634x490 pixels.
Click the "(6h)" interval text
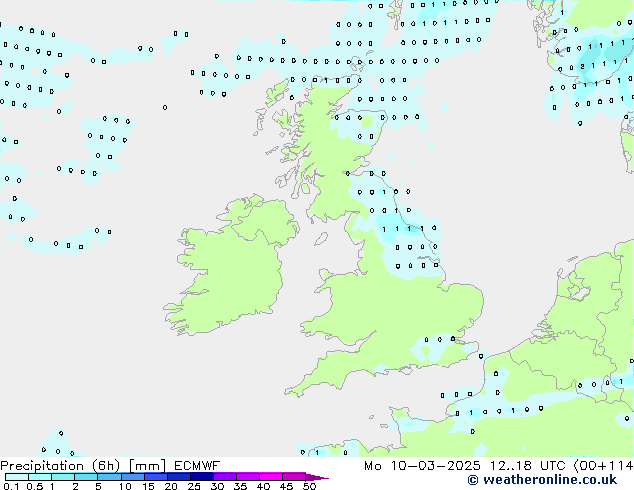(106, 466)
